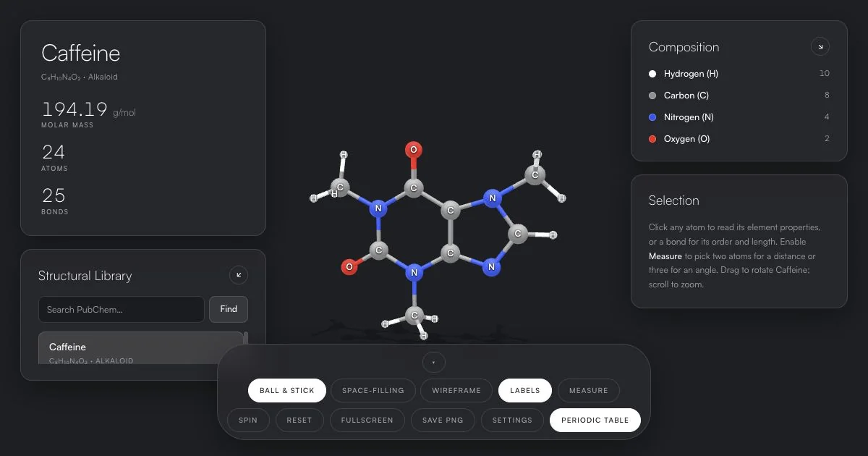Click the hydrogen count value 10
The width and height of the screenshot is (868, 456).
(825, 74)
